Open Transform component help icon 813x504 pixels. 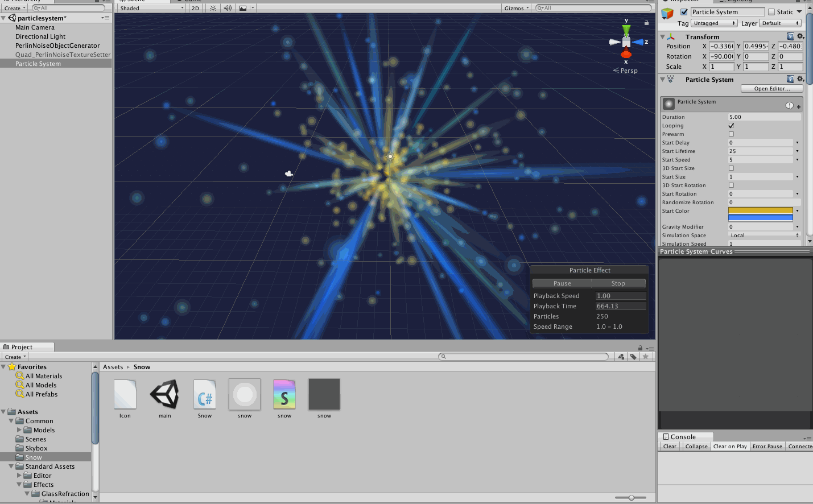tap(790, 36)
